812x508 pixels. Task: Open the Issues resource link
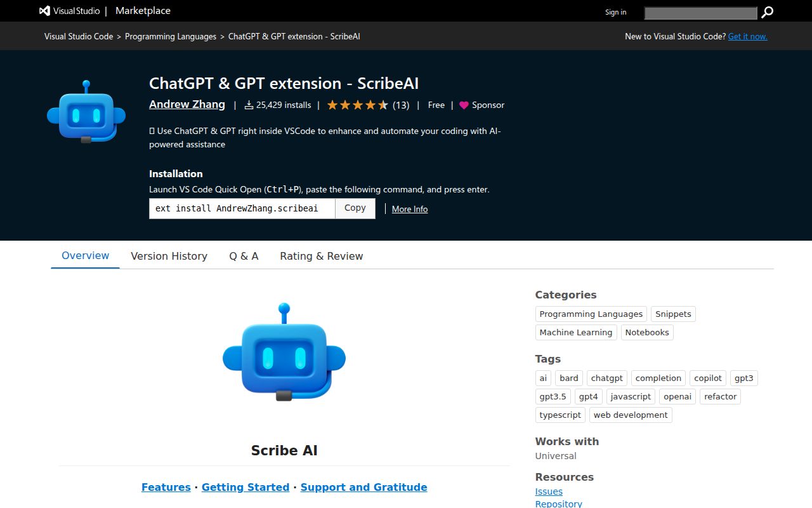click(x=549, y=491)
